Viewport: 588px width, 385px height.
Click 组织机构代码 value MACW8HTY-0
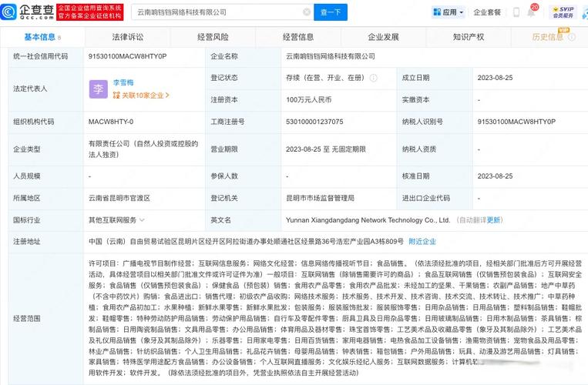[111, 122]
